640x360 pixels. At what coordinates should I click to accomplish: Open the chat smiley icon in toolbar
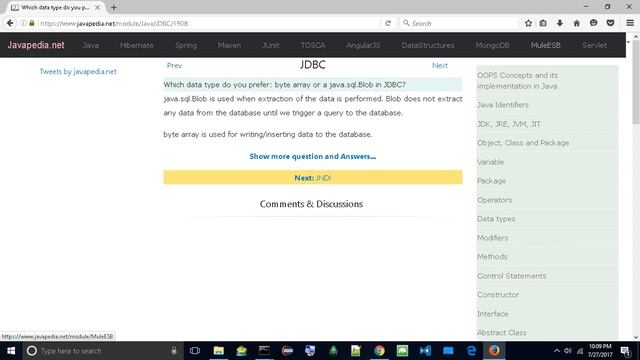(x=593, y=23)
